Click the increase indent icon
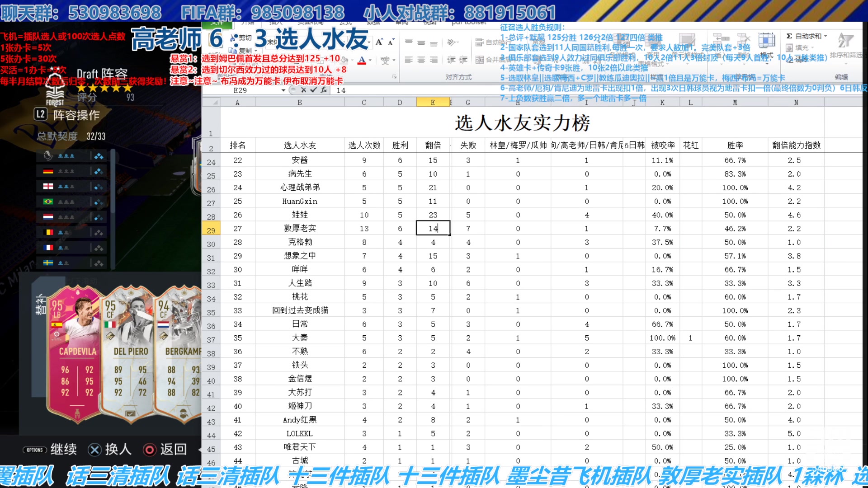The width and height of the screenshot is (868, 488). click(463, 60)
